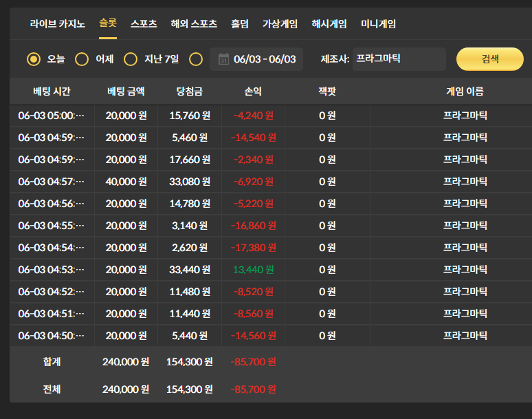532x419 pixels.
Task: Switch to the 해외 스포츠 tab
Action: [194, 24]
